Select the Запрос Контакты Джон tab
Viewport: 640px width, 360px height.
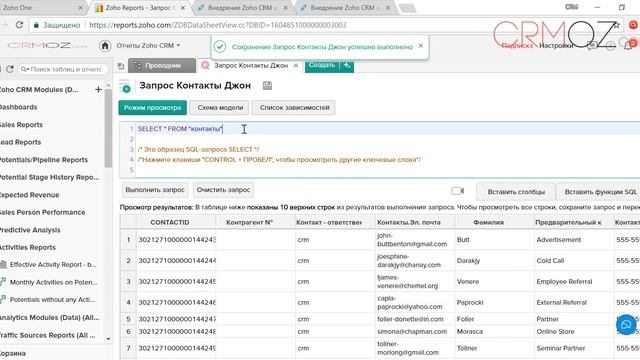coord(251,65)
